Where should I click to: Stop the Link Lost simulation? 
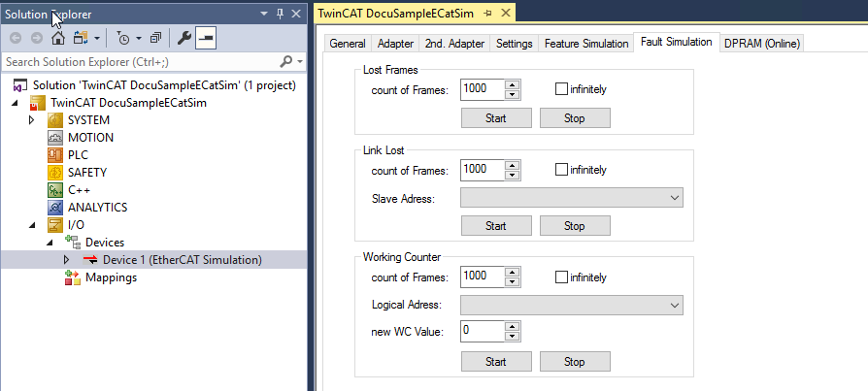coord(575,226)
